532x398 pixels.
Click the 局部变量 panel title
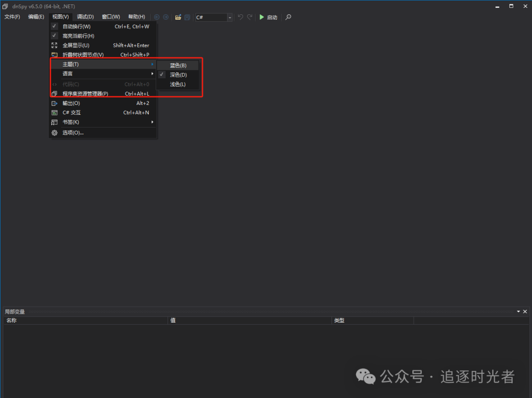pos(15,311)
